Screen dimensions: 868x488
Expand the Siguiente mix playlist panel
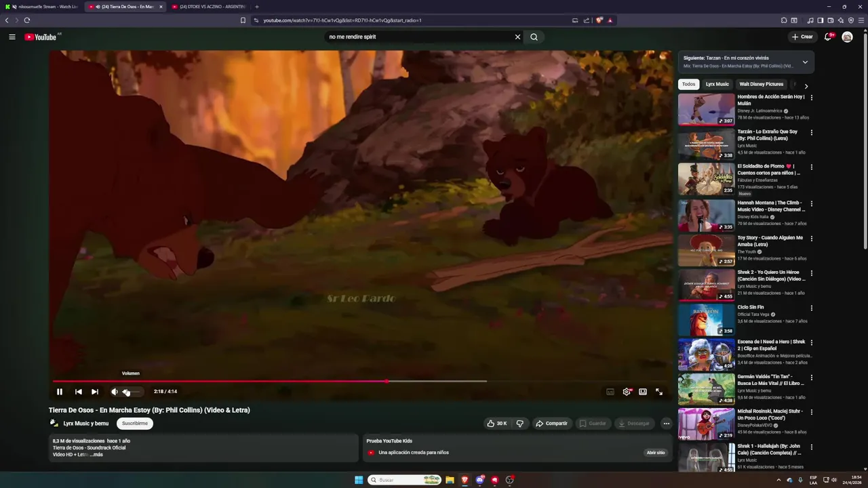click(805, 62)
